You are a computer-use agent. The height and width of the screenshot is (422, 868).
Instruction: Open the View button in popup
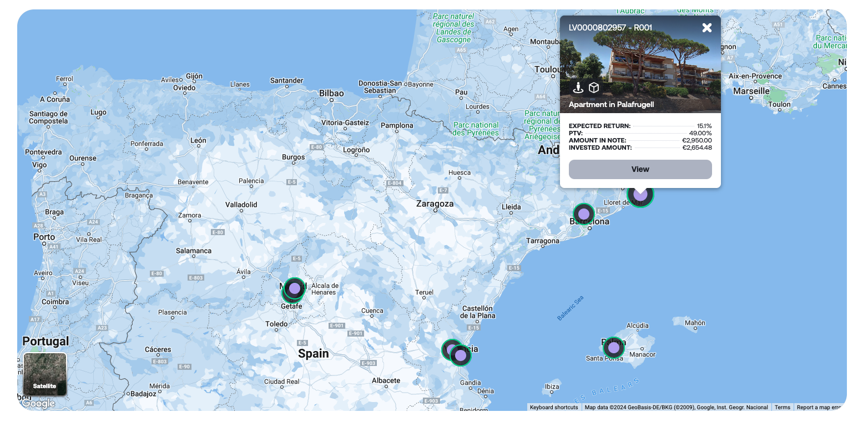pyautogui.click(x=640, y=169)
